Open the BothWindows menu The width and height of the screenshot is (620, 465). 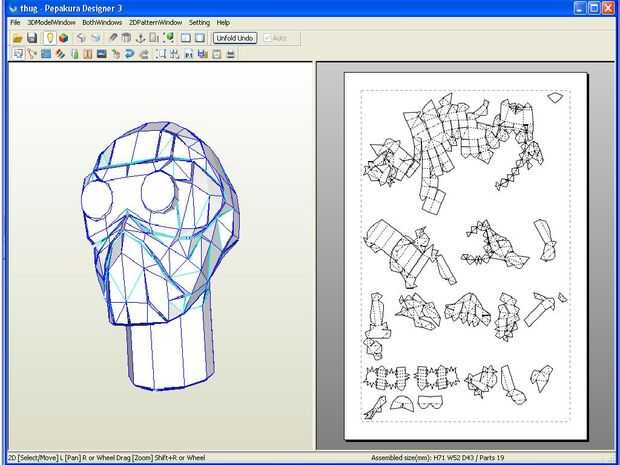click(x=102, y=23)
